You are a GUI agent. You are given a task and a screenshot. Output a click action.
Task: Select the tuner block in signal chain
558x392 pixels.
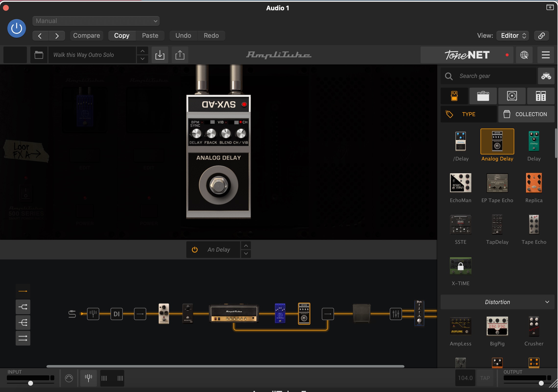[x=93, y=314]
